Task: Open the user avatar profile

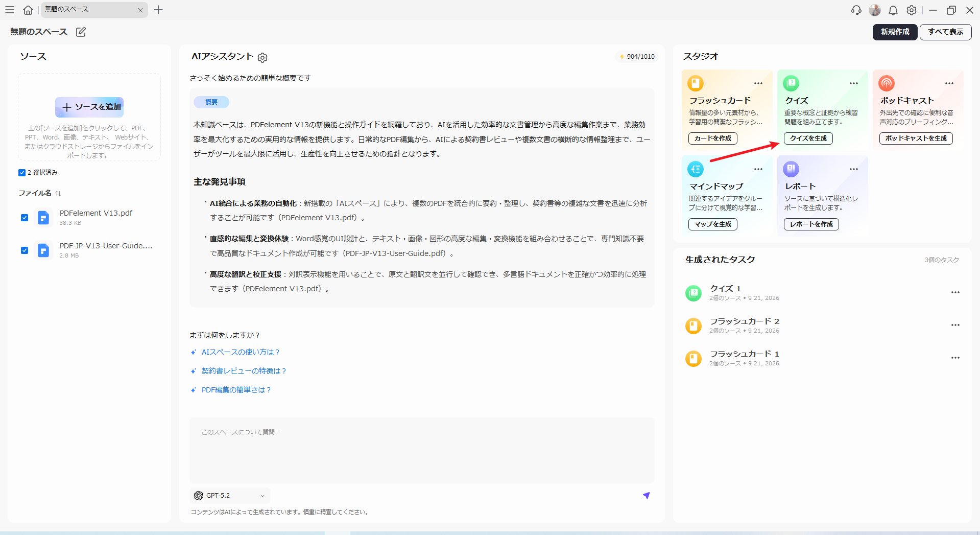Action: [875, 10]
